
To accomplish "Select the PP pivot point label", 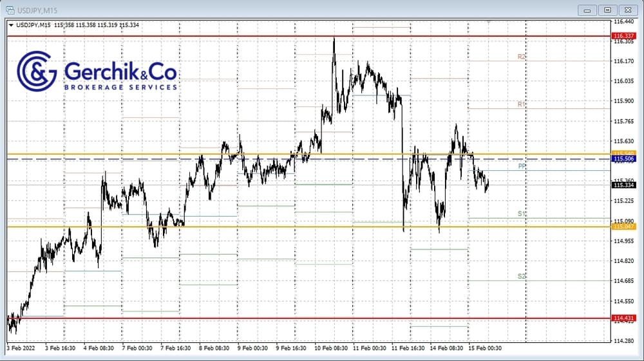I will [x=522, y=166].
